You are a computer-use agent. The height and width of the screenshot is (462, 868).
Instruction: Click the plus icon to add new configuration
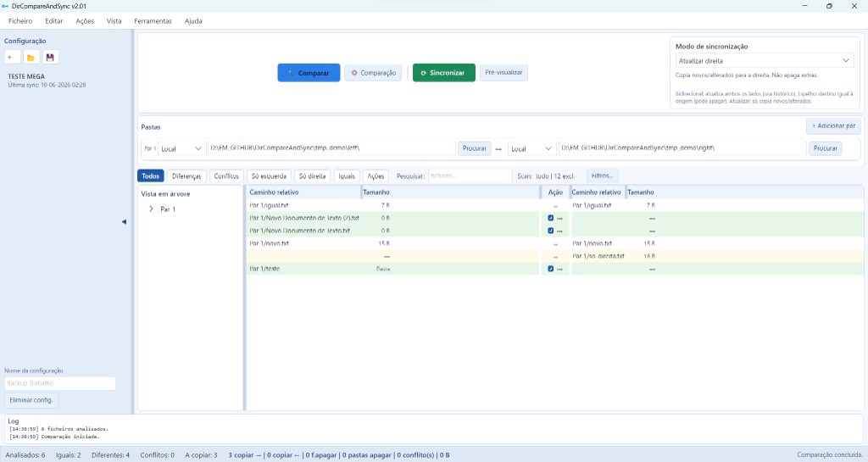pyautogui.click(x=12, y=57)
